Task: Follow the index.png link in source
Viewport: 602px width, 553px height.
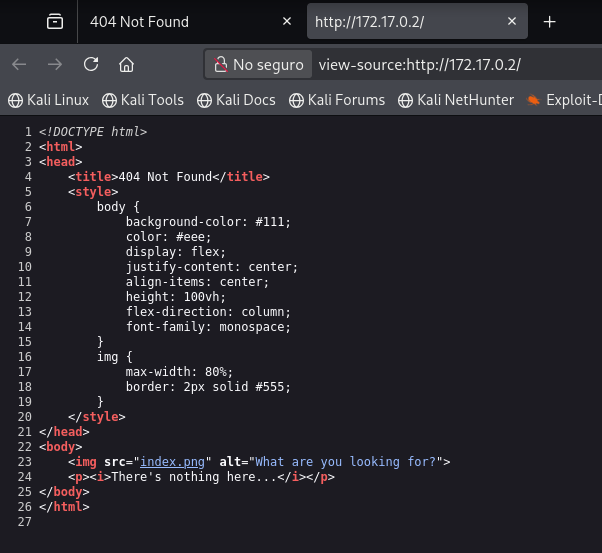Action: [x=174, y=462]
